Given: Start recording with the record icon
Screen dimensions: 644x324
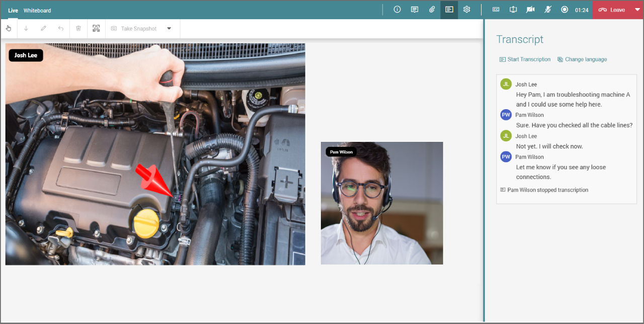Looking at the screenshot, I should tap(565, 10).
